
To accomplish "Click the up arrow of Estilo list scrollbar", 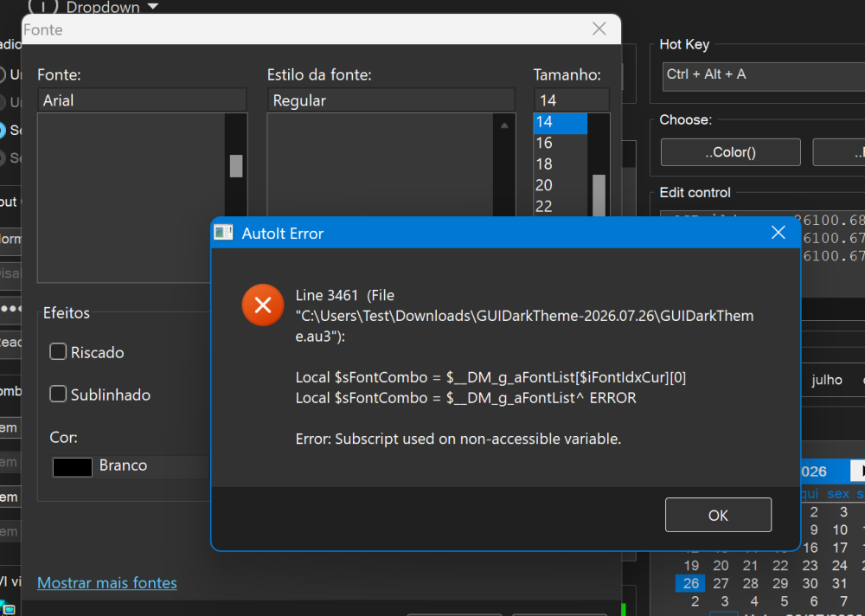I will 504,125.
